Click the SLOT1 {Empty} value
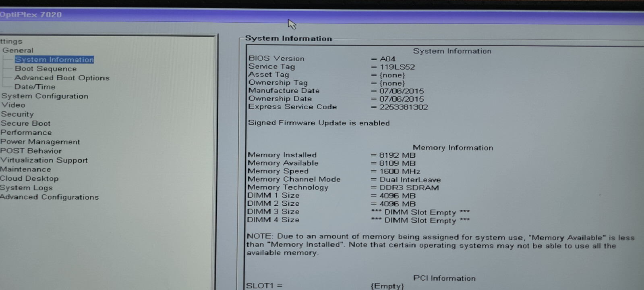Image resolution: width=644 pixels, height=290 pixels. [x=387, y=286]
